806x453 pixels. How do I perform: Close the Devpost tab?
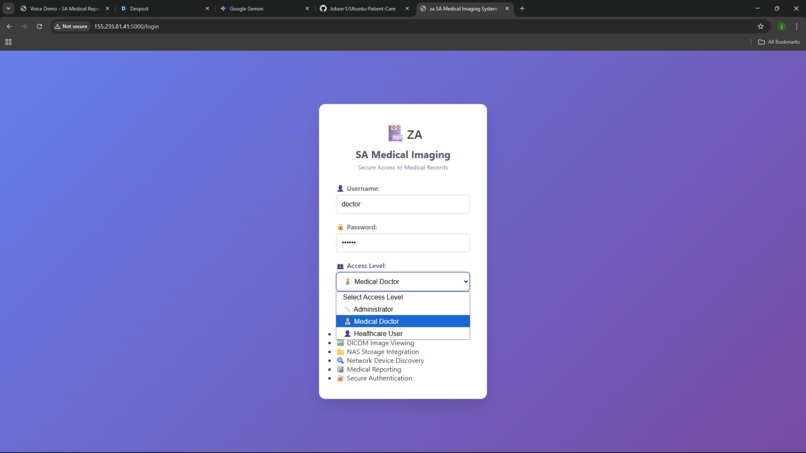tap(207, 9)
